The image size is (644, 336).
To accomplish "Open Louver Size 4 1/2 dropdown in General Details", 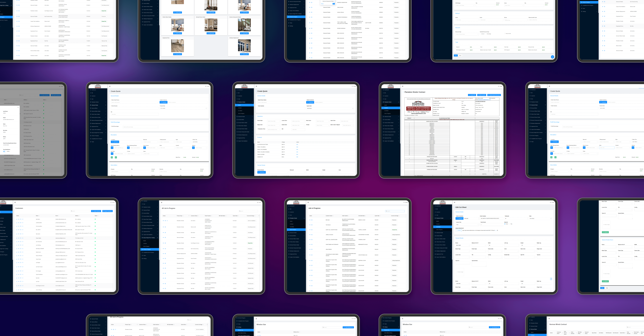I will click(x=467, y=225).
